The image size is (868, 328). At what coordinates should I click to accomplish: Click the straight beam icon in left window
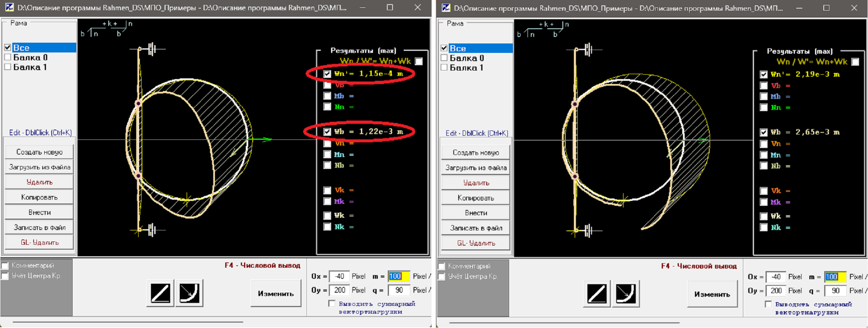pos(160,293)
